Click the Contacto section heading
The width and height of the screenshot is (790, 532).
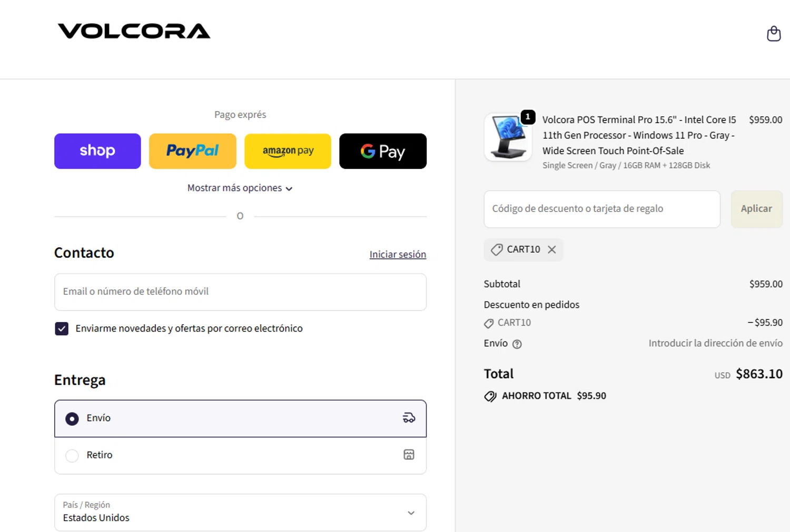coord(84,253)
